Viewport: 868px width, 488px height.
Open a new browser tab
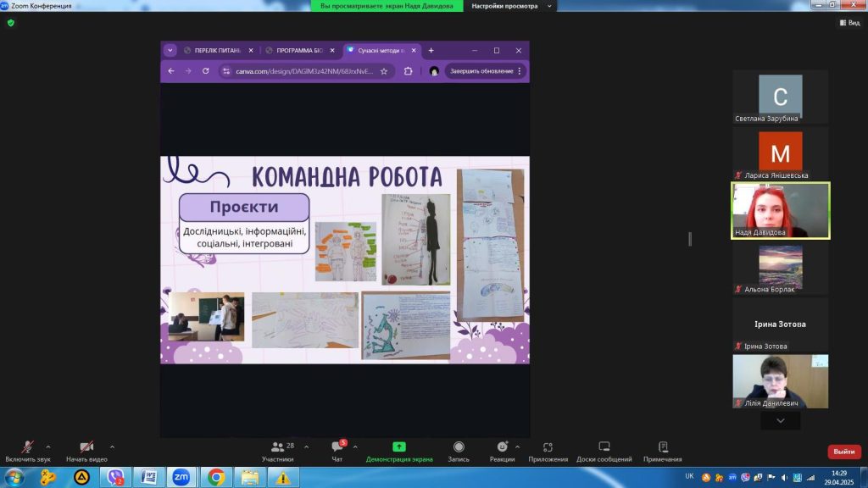tap(431, 50)
